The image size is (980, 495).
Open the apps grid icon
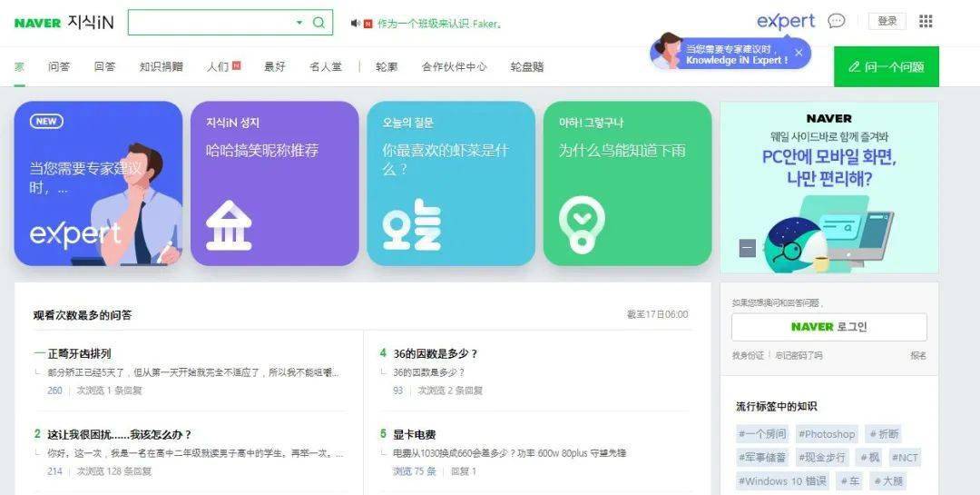tap(926, 21)
